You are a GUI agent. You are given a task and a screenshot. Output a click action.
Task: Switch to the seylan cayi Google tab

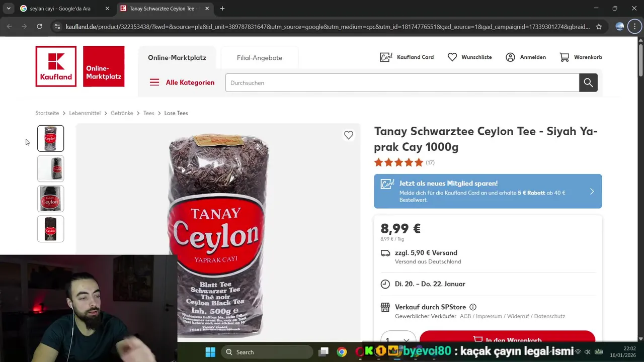click(x=60, y=9)
